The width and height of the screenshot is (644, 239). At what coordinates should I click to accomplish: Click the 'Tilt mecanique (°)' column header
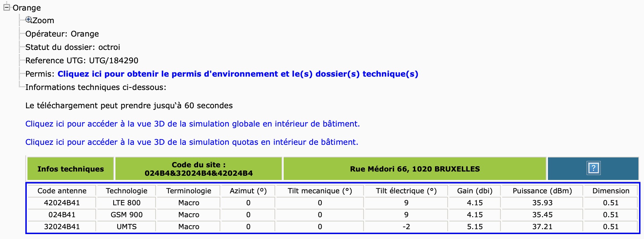(x=320, y=191)
